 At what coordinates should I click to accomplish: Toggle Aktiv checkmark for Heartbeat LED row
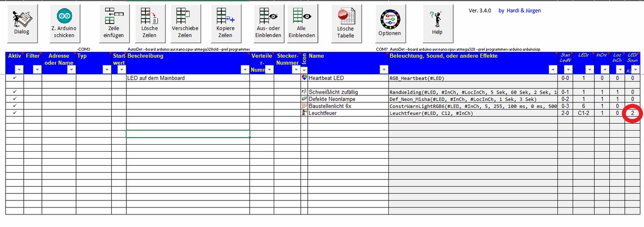click(15, 78)
